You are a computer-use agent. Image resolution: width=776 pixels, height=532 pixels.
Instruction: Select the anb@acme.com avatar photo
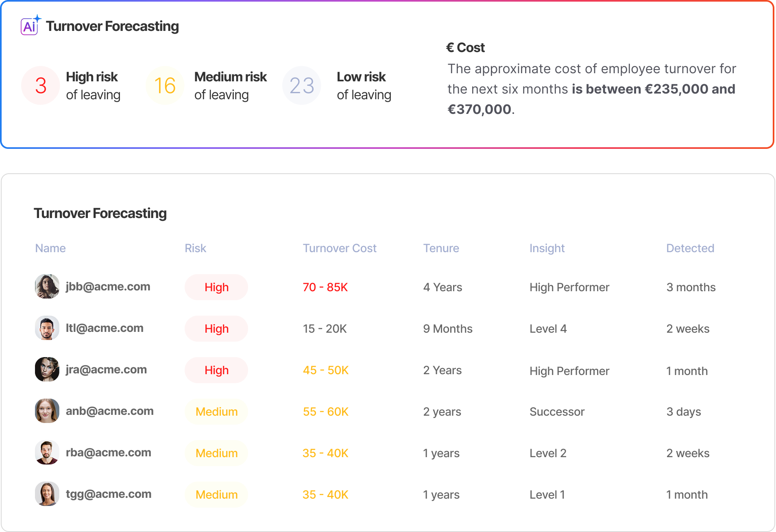point(47,411)
